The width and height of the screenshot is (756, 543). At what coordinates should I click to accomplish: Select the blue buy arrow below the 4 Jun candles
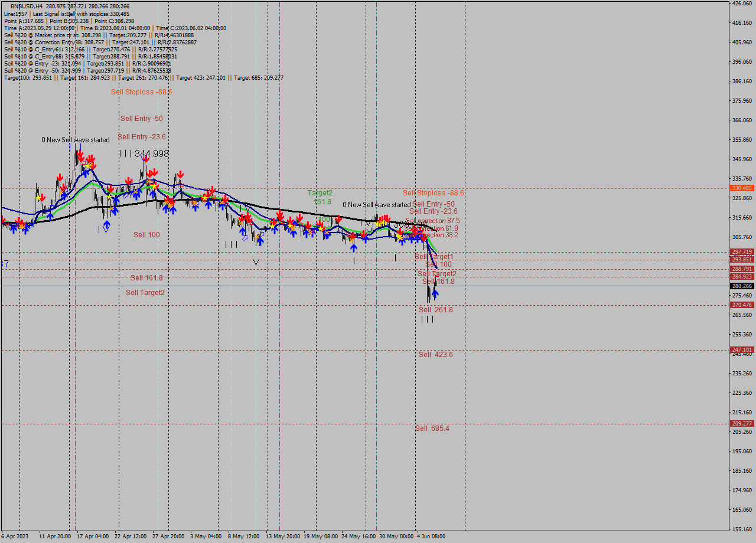435,294
